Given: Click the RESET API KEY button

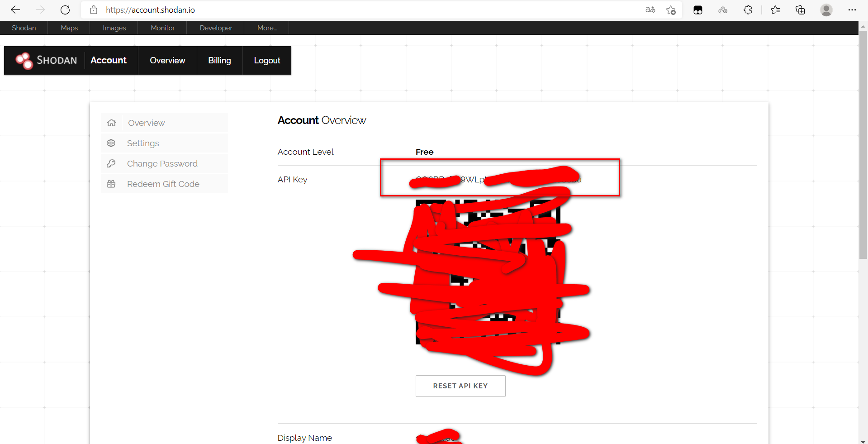Looking at the screenshot, I should click(460, 386).
